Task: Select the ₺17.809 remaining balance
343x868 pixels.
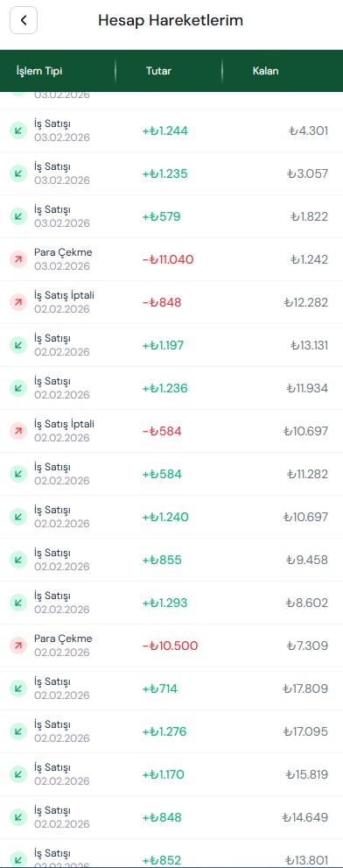Action: pyautogui.click(x=305, y=688)
